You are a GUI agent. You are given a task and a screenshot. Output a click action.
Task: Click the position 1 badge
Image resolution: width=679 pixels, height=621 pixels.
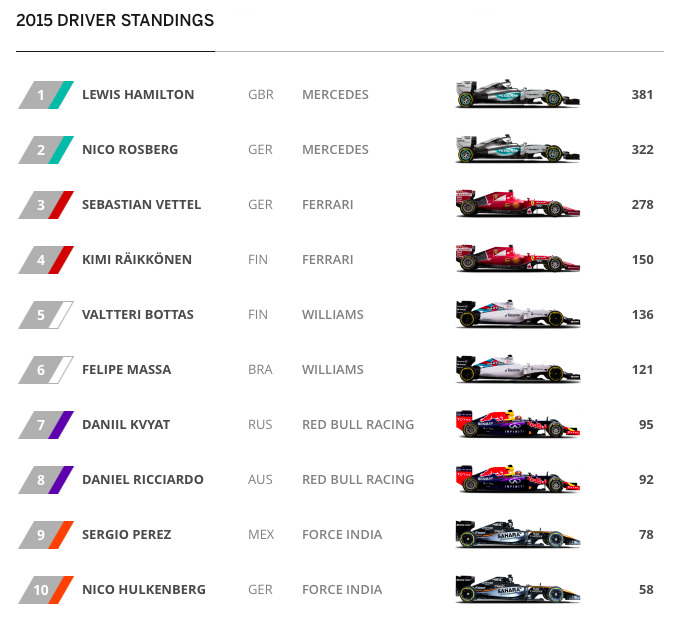click(45, 95)
